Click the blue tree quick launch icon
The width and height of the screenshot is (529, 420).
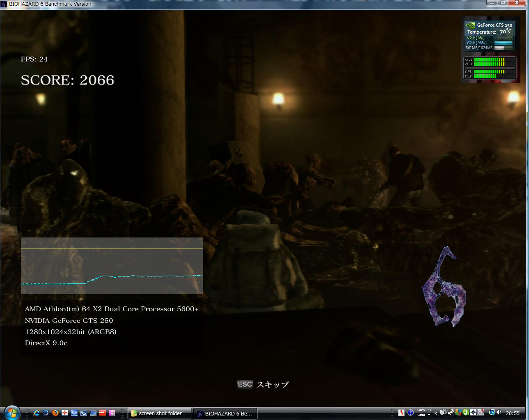pyautogui.click(x=74, y=413)
